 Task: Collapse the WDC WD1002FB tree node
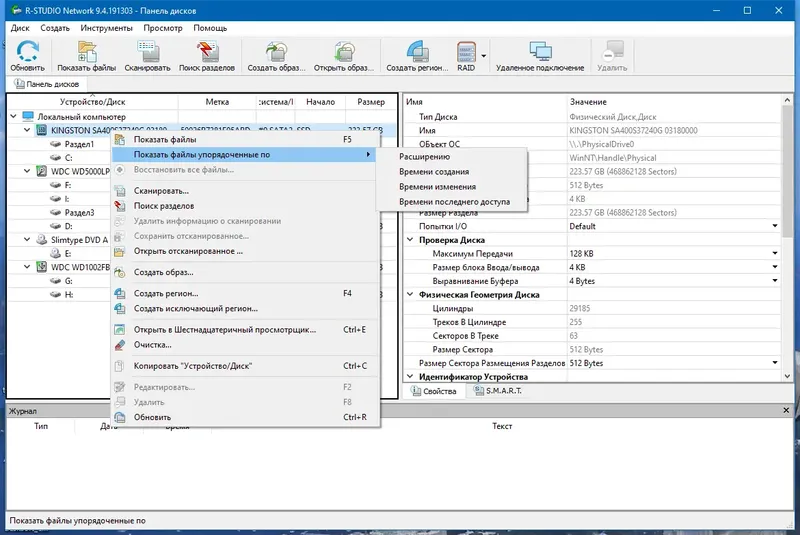tap(27, 266)
